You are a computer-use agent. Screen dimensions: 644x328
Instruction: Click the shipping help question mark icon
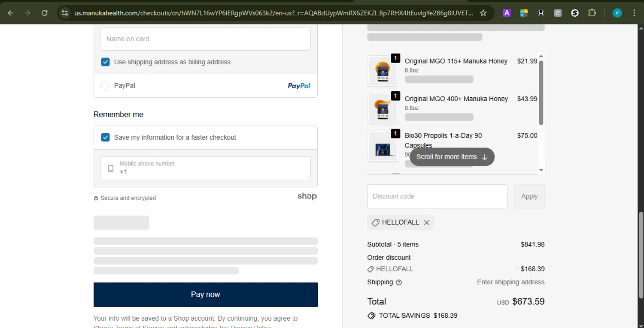[x=399, y=283]
